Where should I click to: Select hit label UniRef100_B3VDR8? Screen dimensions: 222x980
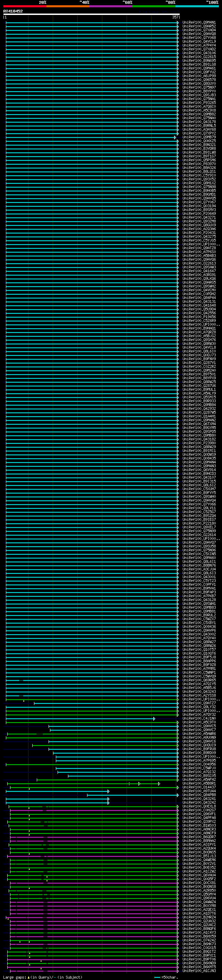click(x=199, y=149)
